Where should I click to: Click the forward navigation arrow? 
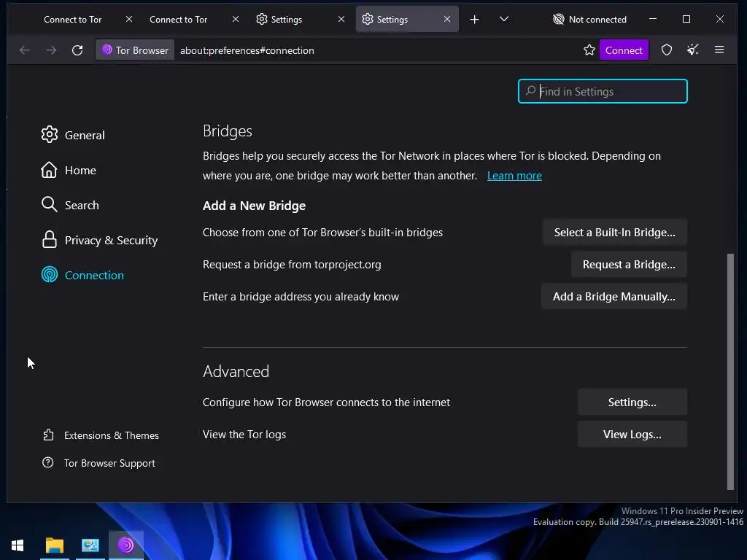coord(51,50)
